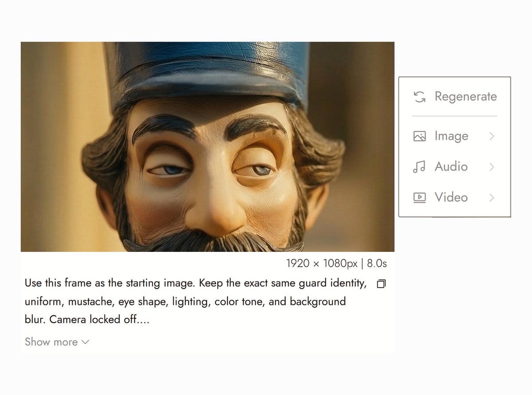Select the Regenerate menu entry
The height and width of the screenshot is (395, 532).
(455, 97)
